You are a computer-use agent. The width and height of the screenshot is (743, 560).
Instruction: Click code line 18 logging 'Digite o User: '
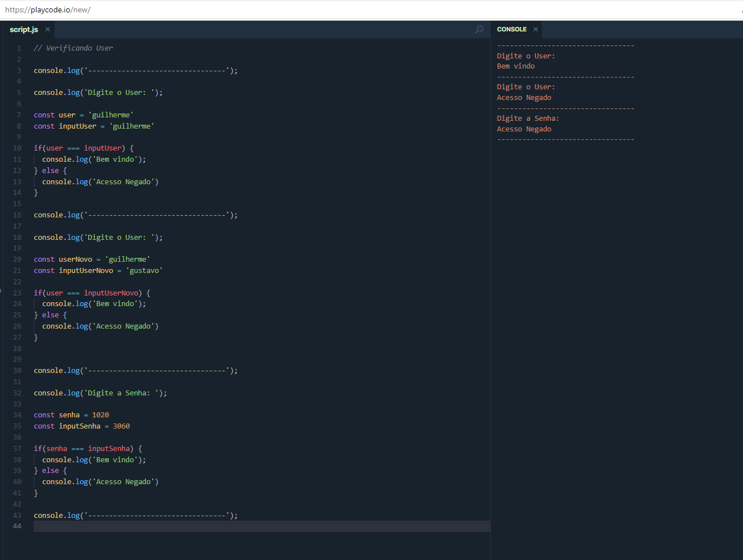pyautogui.click(x=98, y=238)
